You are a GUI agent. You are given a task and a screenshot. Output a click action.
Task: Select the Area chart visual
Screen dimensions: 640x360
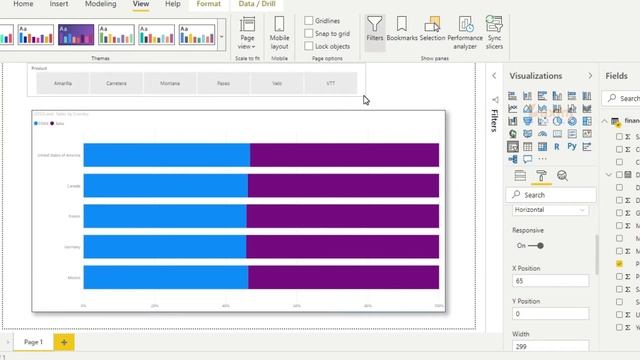tap(527, 109)
